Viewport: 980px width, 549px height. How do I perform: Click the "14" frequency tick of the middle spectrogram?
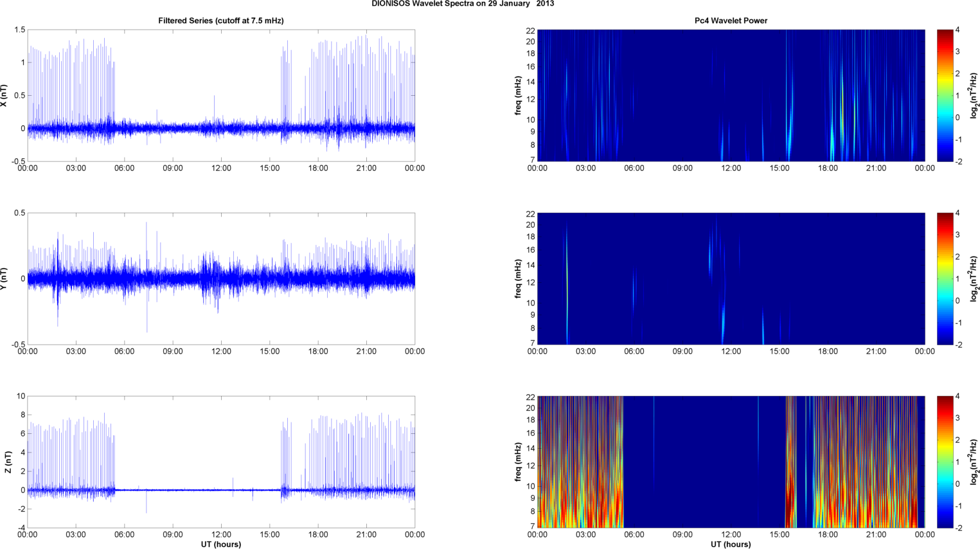[x=530, y=265]
